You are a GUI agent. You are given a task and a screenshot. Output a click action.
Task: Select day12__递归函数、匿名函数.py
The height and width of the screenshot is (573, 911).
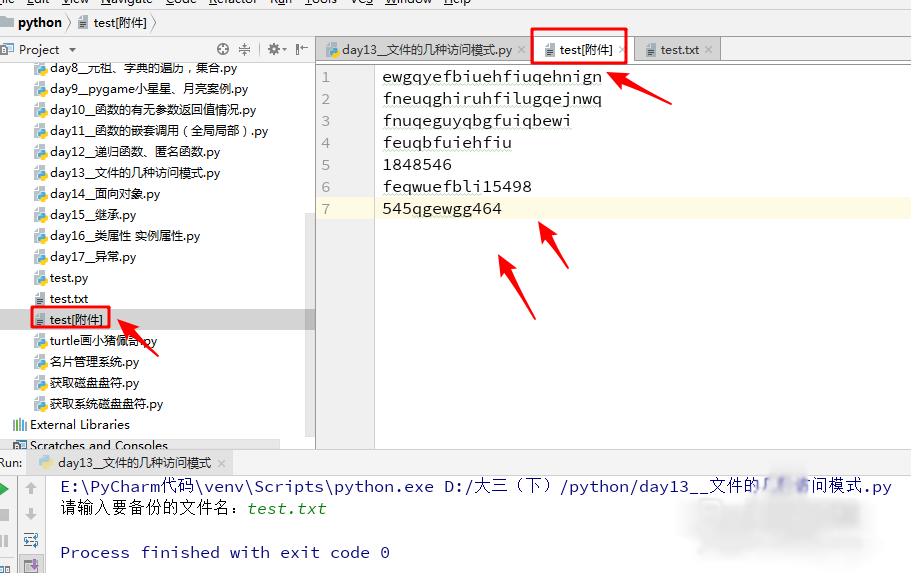click(135, 152)
